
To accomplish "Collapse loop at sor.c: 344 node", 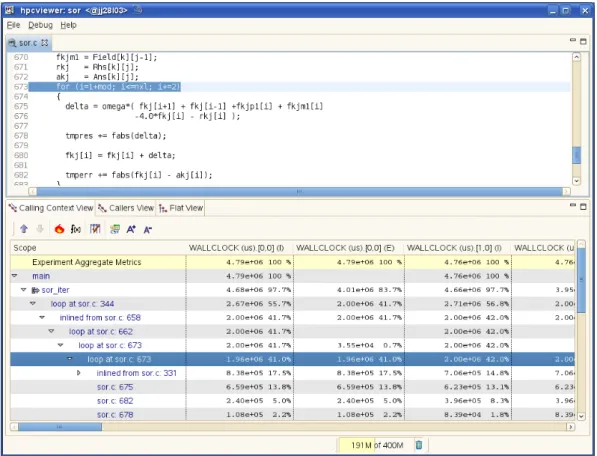I will [x=33, y=303].
